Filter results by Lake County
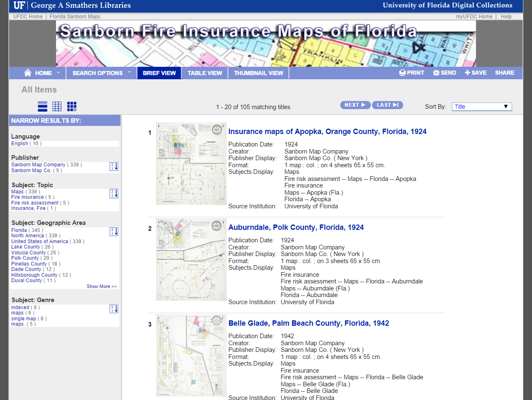The height and width of the screenshot is (400, 532). 25,246
